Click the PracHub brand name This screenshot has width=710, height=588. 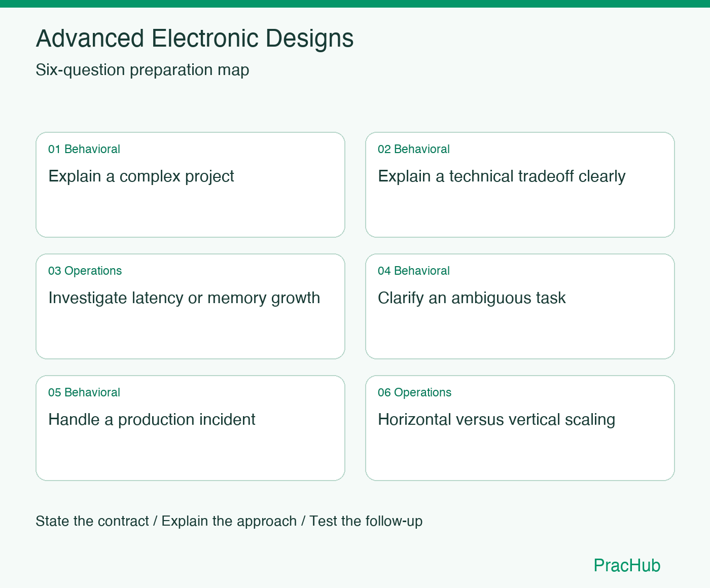tap(627, 565)
